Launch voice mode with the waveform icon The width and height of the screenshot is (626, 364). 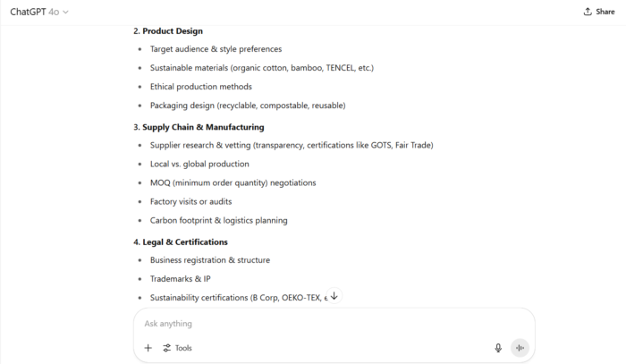pyautogui.click(x=520, y=348)
